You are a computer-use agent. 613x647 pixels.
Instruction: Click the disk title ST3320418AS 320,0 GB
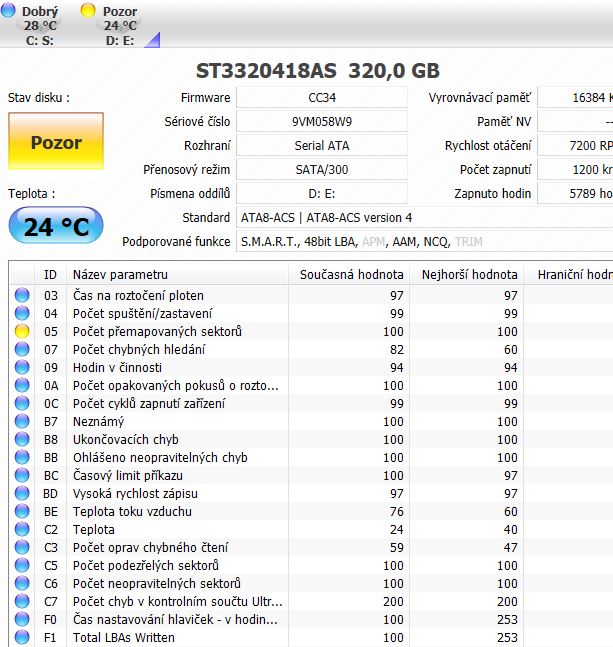point(318,71)
